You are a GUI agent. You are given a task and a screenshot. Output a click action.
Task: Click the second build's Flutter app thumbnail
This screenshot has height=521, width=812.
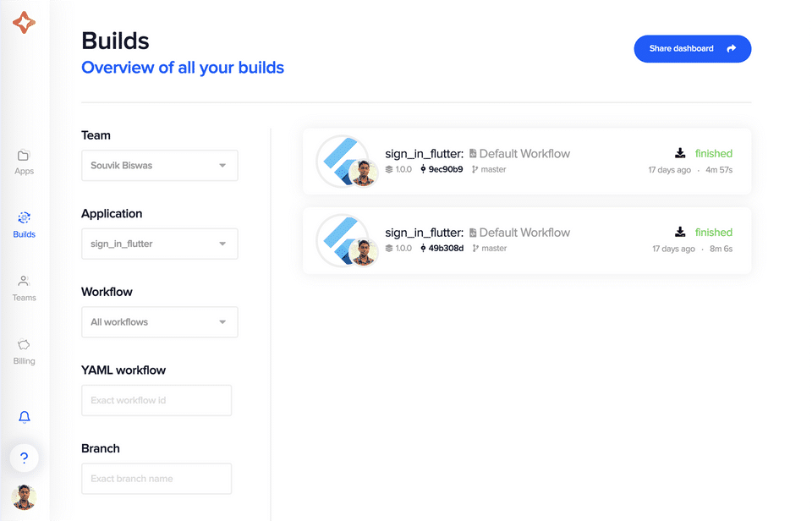click(x=343, y=239)
